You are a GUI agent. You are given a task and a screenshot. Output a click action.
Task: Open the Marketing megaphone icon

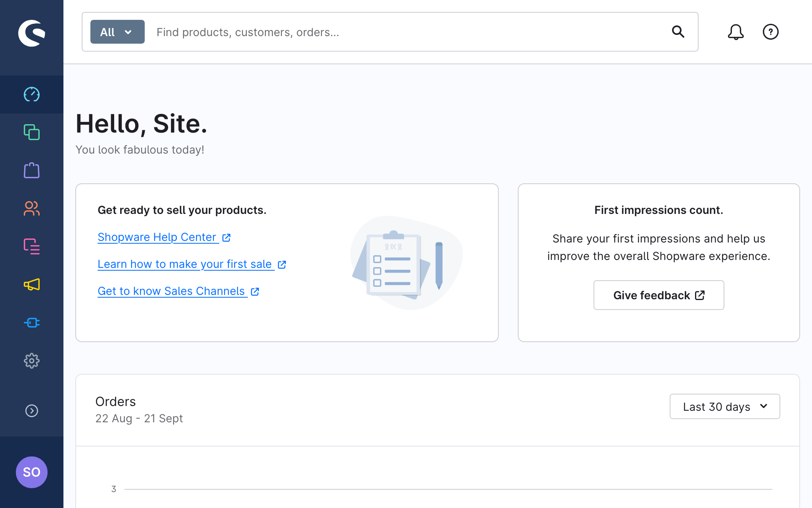pos(32,285)
